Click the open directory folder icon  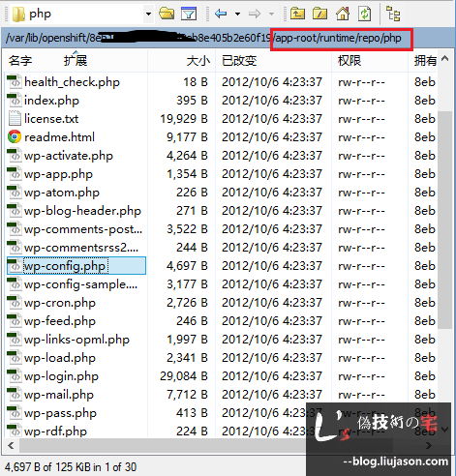click(x=167, y=14)
